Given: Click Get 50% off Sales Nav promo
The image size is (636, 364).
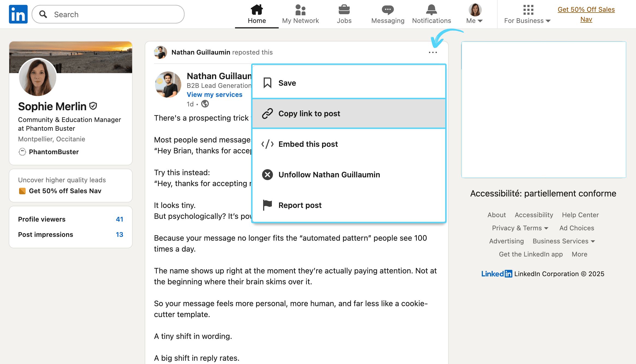Looking at the screenshot, I should click(x=65, y=191).
